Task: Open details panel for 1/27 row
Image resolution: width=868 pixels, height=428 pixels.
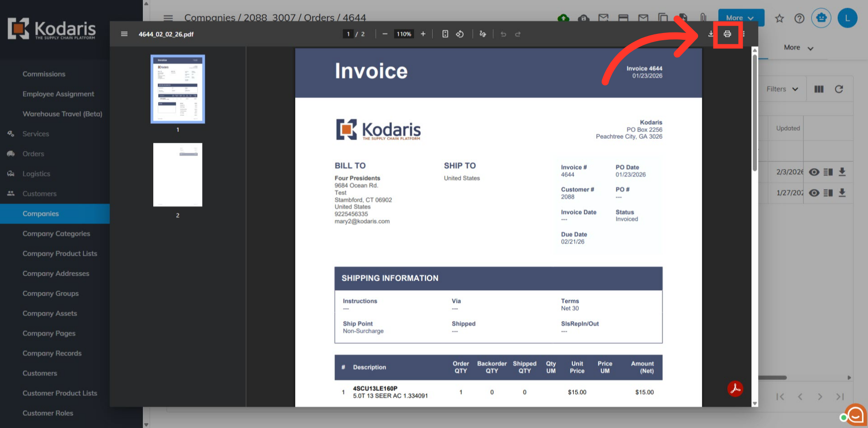Action: (828, 193)
